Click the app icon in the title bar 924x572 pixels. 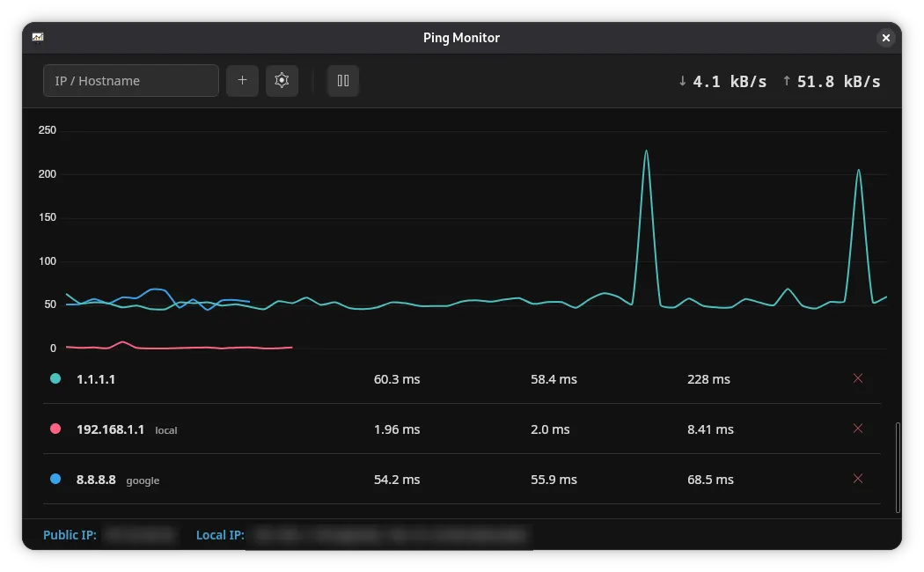tap(38, 38)
